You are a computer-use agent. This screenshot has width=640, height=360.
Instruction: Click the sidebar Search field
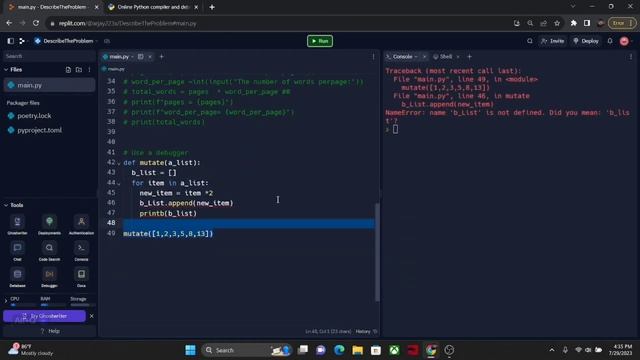[49, 56]
